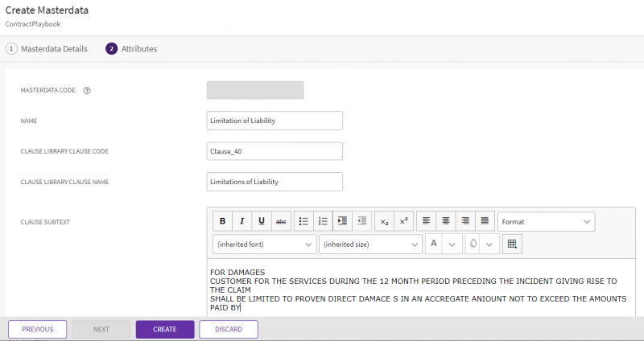
Task: Expand the inherited font dropdown
Action: [x=264, y=244]
